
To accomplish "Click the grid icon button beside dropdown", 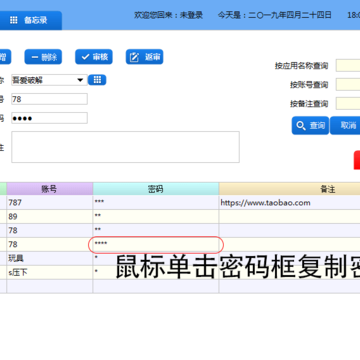I will (x=97, y=80).
